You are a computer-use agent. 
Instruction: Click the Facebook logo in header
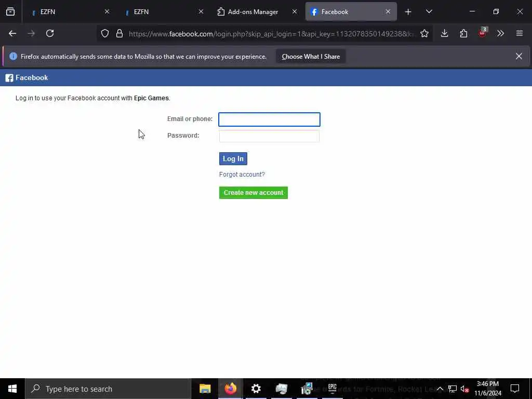tap(9, 78)
